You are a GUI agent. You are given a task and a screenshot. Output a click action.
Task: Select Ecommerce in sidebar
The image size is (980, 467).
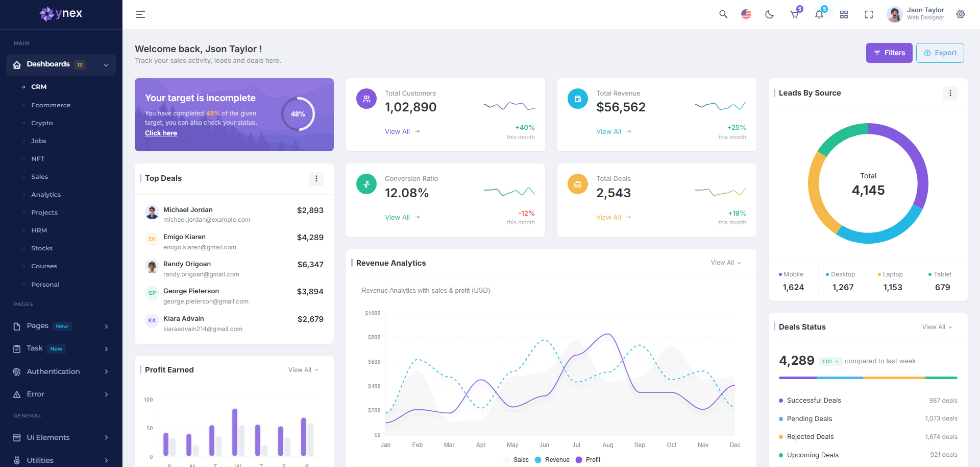pos(51,105)
